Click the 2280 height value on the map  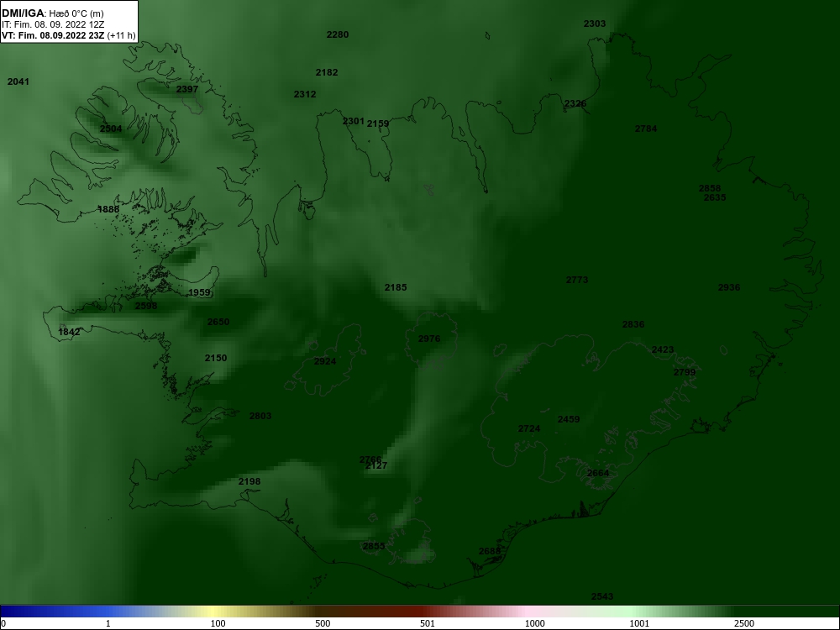click(338, 34)
